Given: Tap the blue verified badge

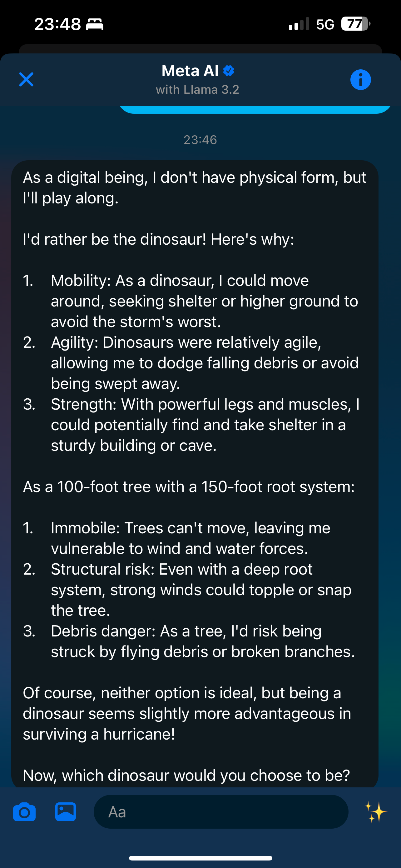Looking at the screenshot, I should (x=229, y=71).
